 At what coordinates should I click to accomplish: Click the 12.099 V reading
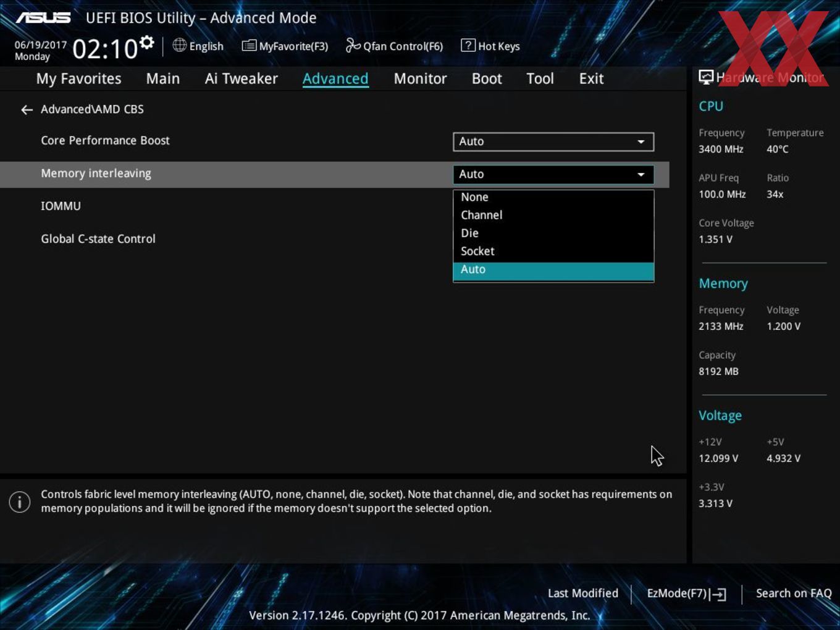tap(718, 459)
